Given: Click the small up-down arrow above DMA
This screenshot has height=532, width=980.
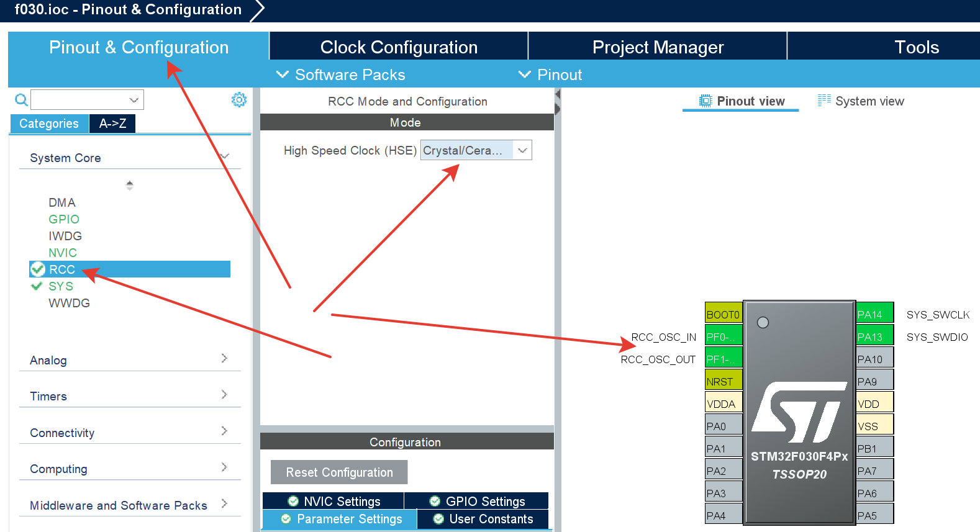Looking at the screenshot, I should pyautogui.click(x=129, y=185).
